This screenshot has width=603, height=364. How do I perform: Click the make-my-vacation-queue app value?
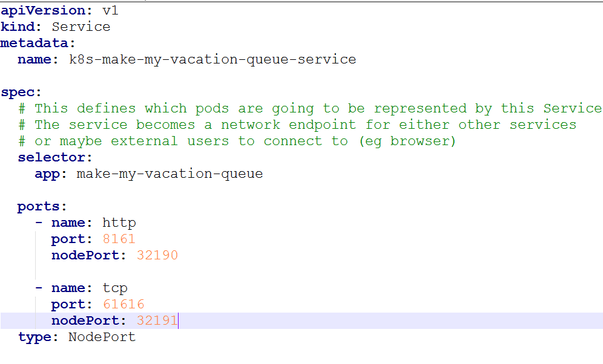click(x=170, y=174)
